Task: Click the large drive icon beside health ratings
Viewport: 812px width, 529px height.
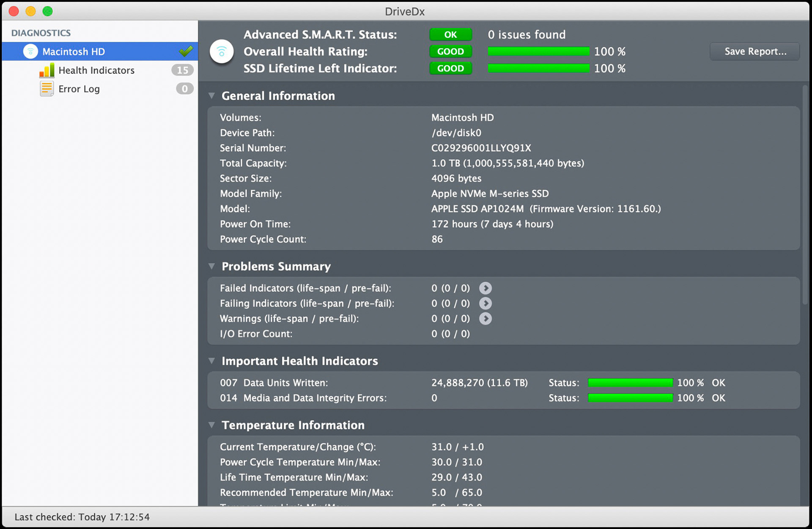Action: (x=222, y=52)
